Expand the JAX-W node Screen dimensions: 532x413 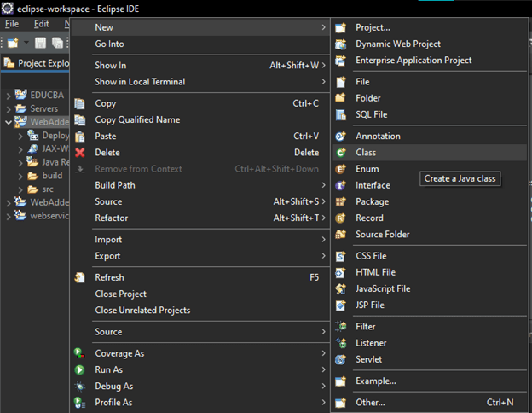(20, 149)
